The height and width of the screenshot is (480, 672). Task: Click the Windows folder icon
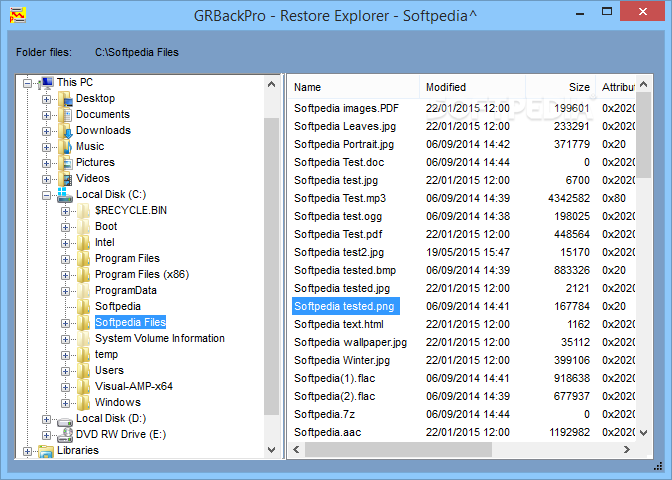click(84, 403)
